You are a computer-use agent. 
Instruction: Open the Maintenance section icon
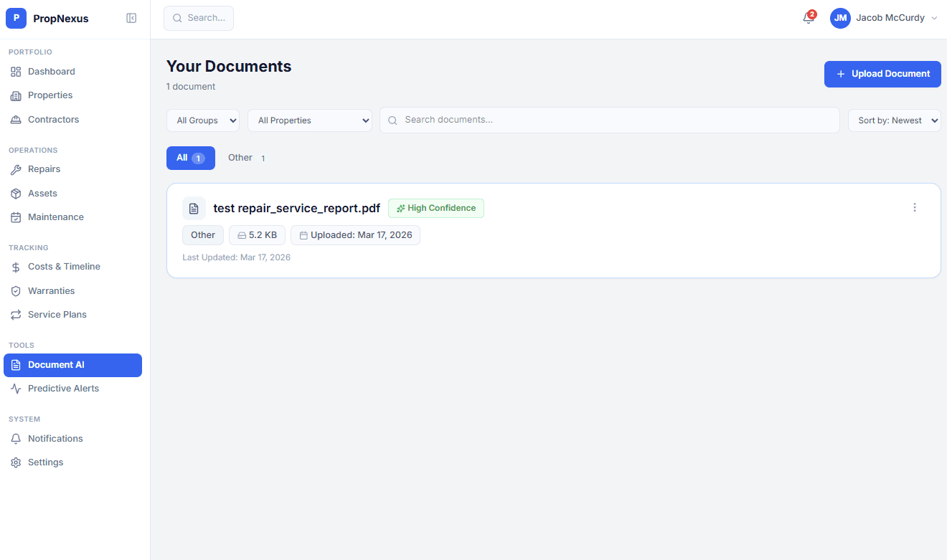point(16,217)
